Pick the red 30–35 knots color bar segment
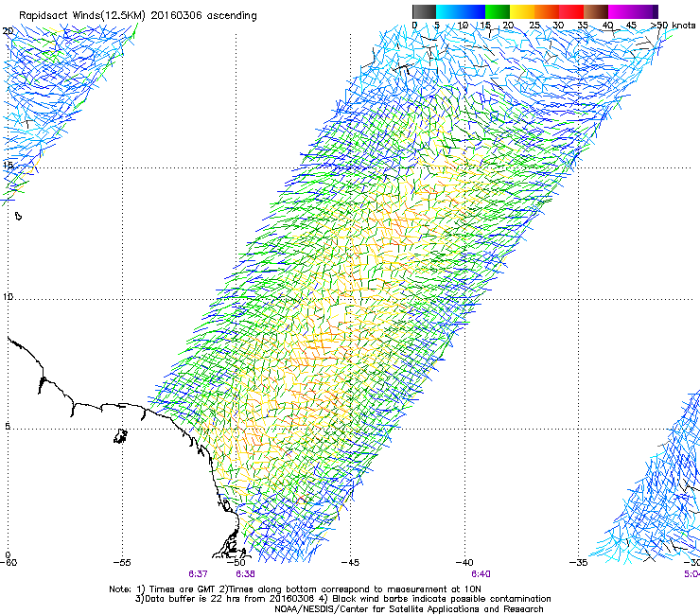700x615 pixels. (x=571, y=11)
